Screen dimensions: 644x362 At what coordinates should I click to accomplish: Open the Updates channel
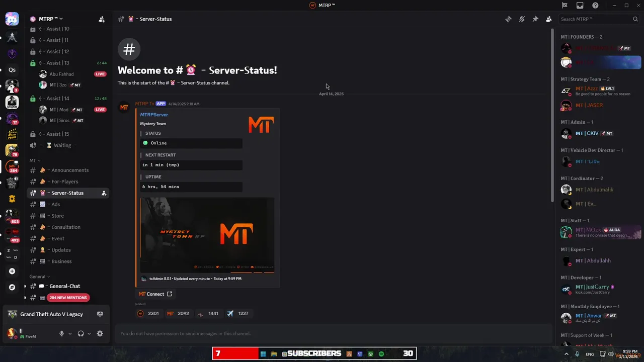pyautogui.click(x=68, y=250)
